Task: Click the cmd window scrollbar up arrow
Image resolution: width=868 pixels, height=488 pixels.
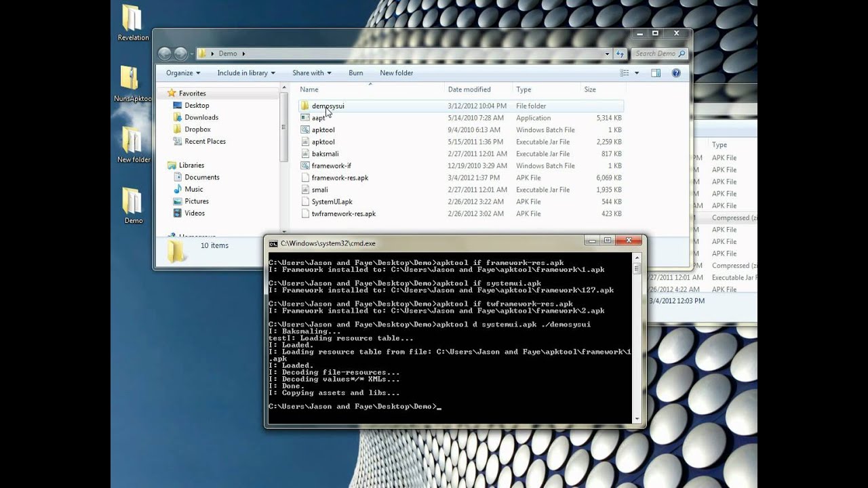Action: point(637,258)
